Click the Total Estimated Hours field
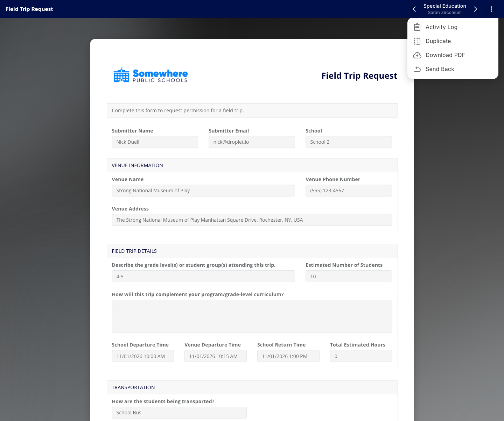Viewport: 504px width, 421px height. click(x=361, y=356)
